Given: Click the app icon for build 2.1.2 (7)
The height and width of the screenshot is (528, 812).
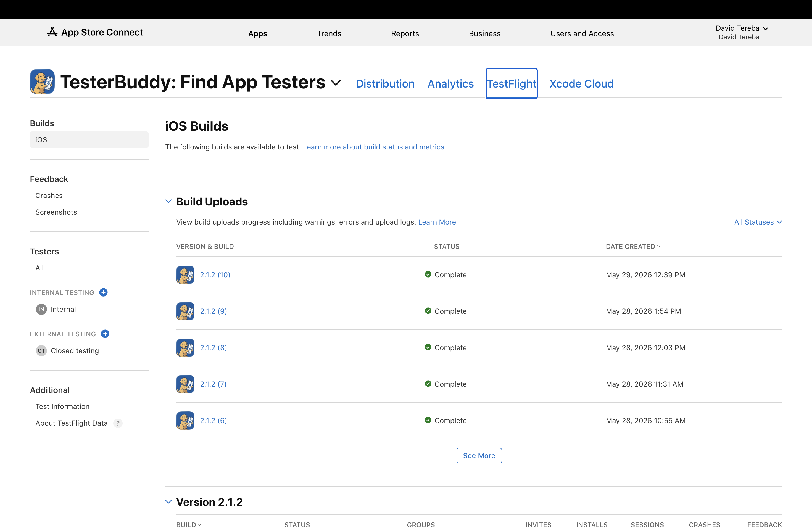Looking at the screenshot, I should 185,384.
